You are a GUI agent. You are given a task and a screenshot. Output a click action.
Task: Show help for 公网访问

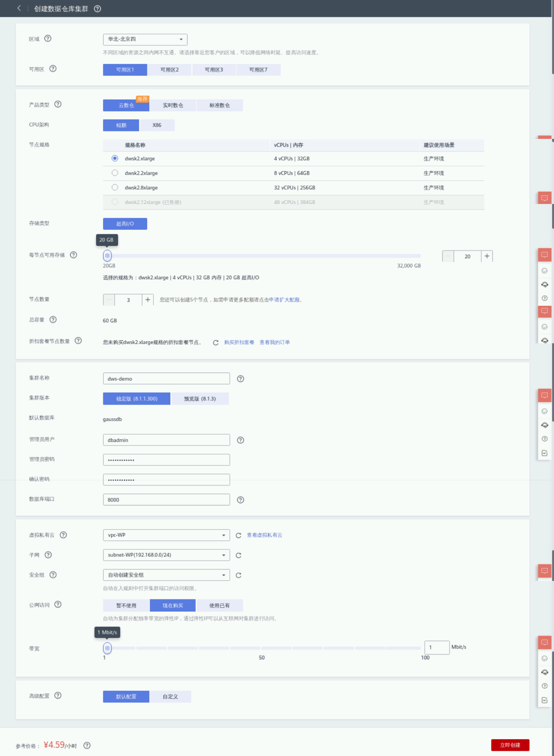coord(58,605)
